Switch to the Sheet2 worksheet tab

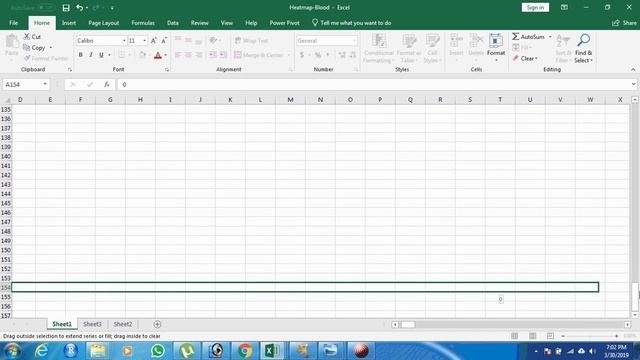pyautogui.click(x=122, y=324)
